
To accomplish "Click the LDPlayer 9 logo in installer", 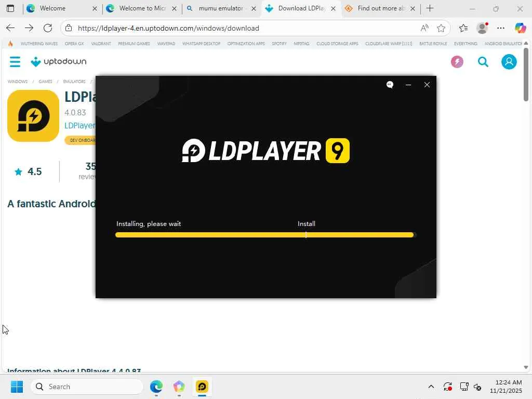I will (265, 151).
